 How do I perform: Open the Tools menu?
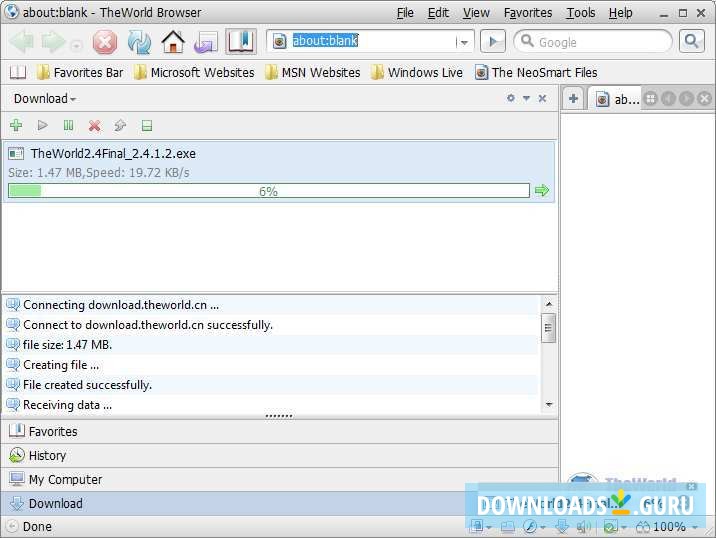580,13
